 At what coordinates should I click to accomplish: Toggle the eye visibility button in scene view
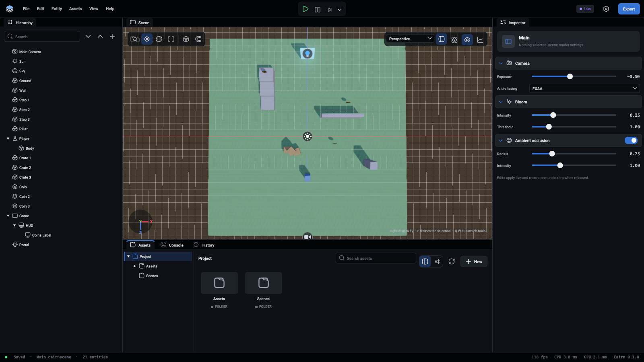click(467, 39)
